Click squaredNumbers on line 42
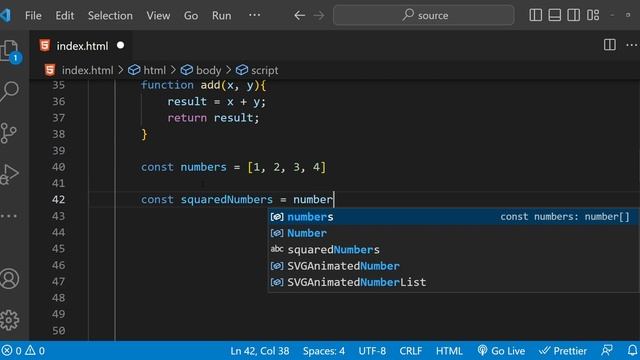Viewport: 640px width, 360px height. 227,200
